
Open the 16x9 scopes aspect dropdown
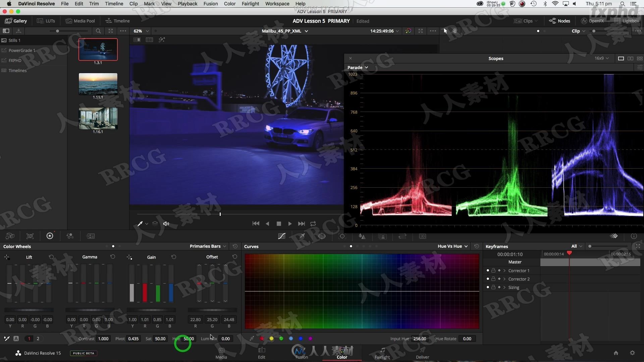(x=602, y=58)
